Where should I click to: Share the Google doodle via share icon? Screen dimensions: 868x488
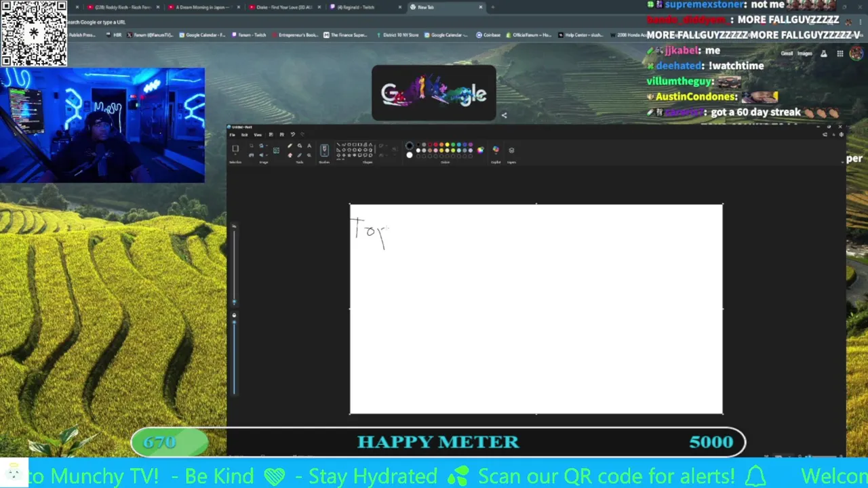(504, 115)
